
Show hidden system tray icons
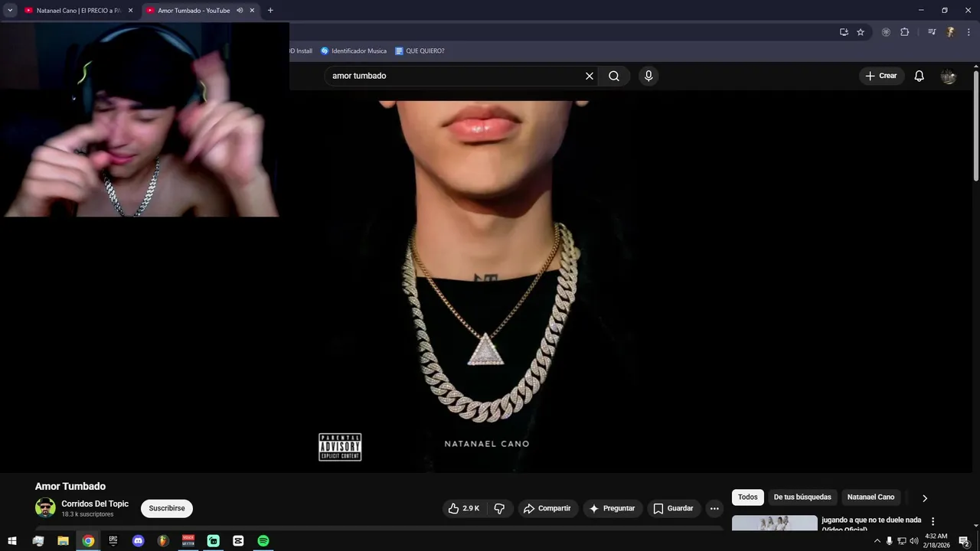(x=877, y=541)
